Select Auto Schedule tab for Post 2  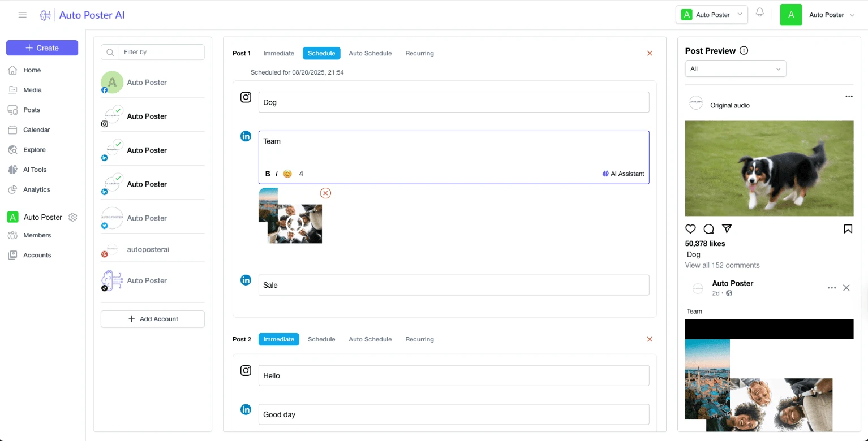click(x=370, y=339)
